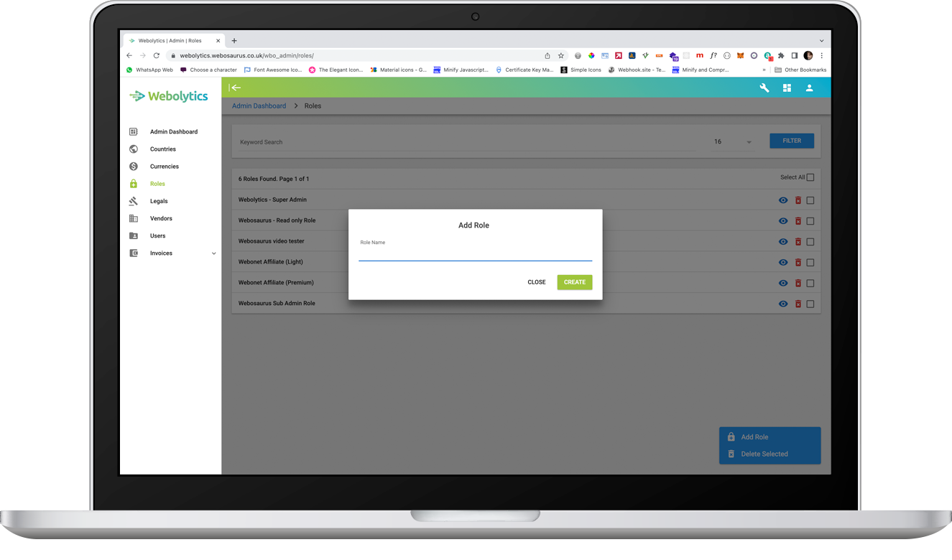952x560 pixels.
Task: View Webolytics - Super Admin via eye icon
Action: 783,200
